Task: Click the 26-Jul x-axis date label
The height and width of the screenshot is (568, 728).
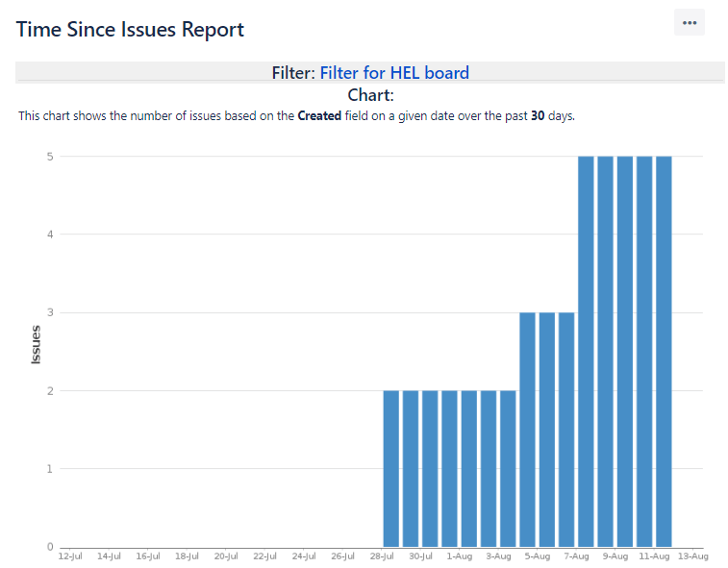Action: point(342,556)
